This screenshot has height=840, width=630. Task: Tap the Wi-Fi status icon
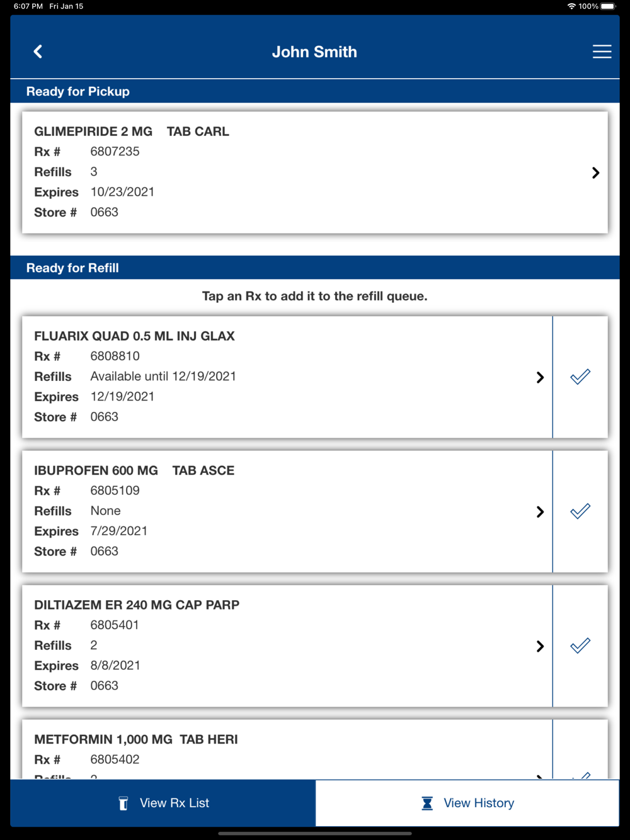(571, 6)
